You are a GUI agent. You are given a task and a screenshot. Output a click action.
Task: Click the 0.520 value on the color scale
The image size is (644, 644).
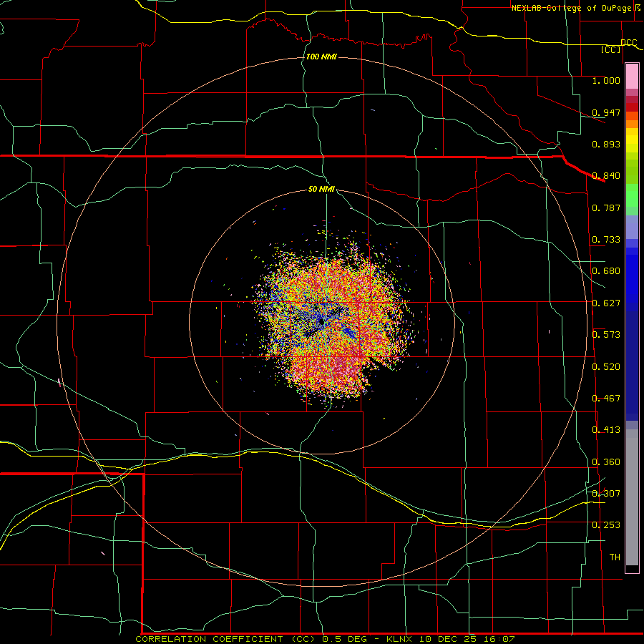[x=606, y=367]
